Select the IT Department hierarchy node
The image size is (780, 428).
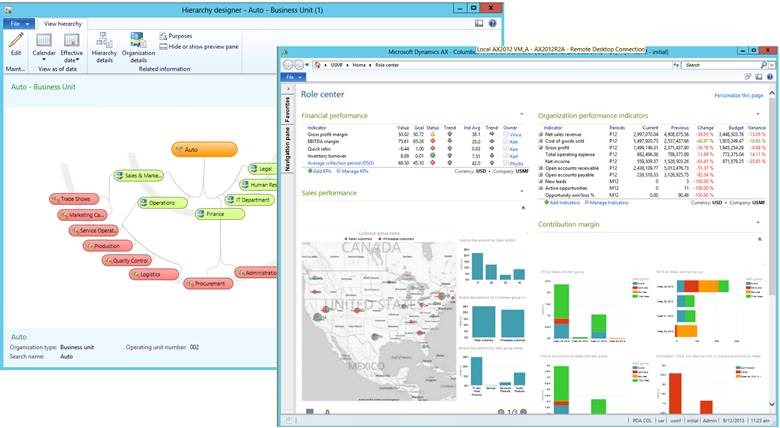point(250,200)
